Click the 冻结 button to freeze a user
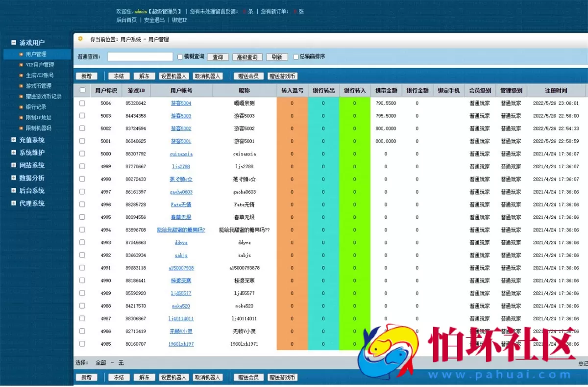This screenshot has width=588, height=387. click(118, 76)
